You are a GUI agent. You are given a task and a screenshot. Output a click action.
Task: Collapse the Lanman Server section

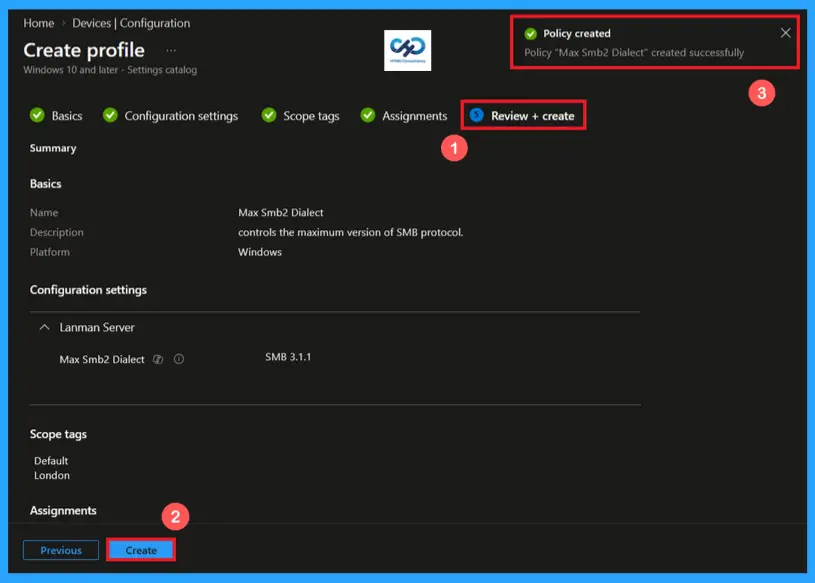click(x=45, y=327)
